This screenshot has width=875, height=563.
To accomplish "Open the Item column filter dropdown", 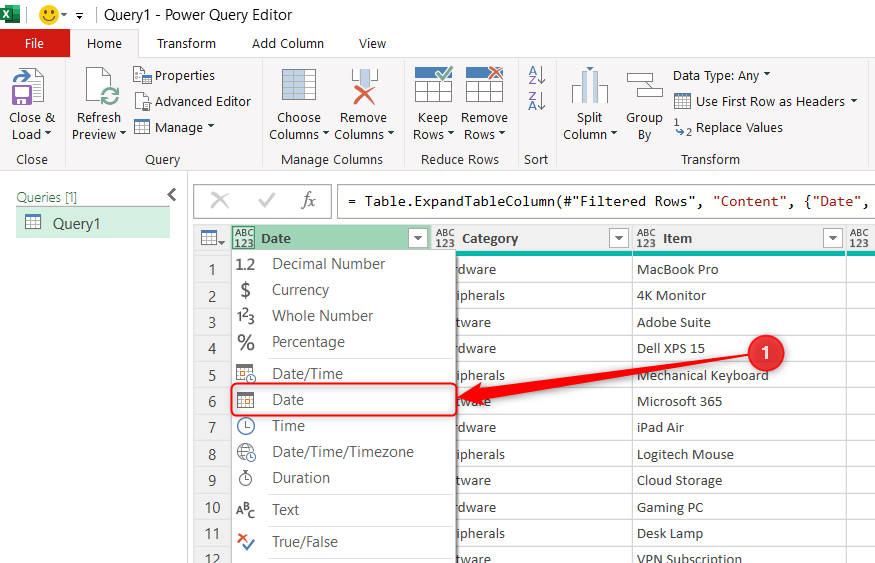I will (833, 238).
